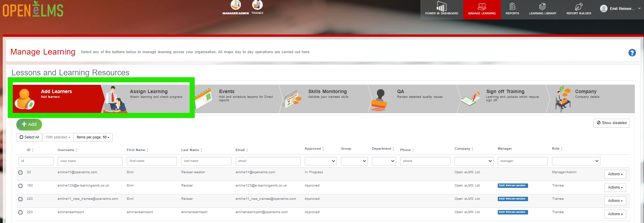Open the Power BI Dashboard icon
The height and width of the screenshot is (223, 644).
(x=441, y=6)
